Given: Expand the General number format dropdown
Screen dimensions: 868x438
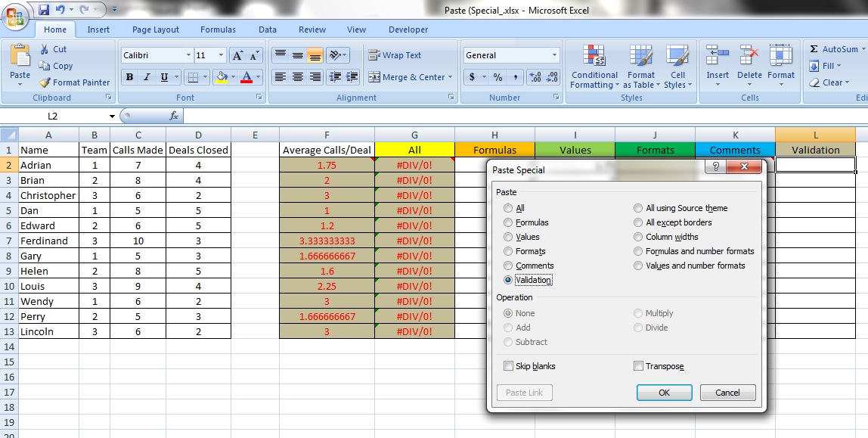Looking at the screenshot, I should (554, 55).
